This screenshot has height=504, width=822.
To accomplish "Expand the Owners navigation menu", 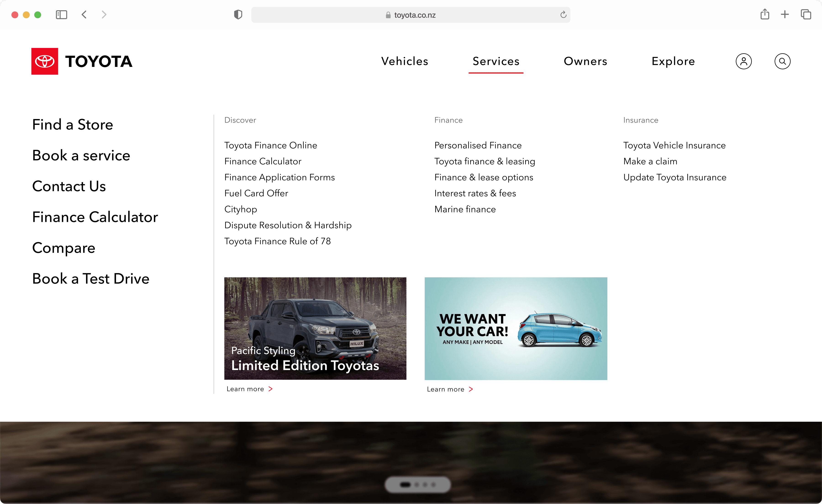I will tap(585, 61).
